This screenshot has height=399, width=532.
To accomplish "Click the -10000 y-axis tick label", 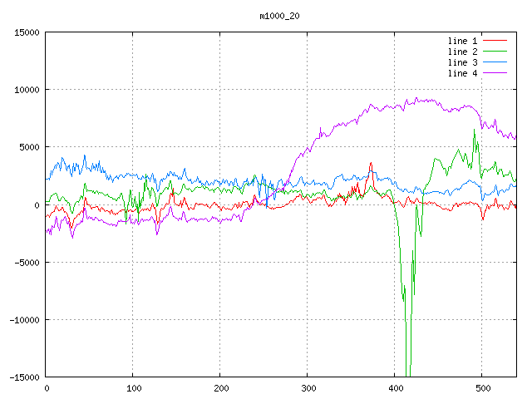I will click(x=25, y=319).
